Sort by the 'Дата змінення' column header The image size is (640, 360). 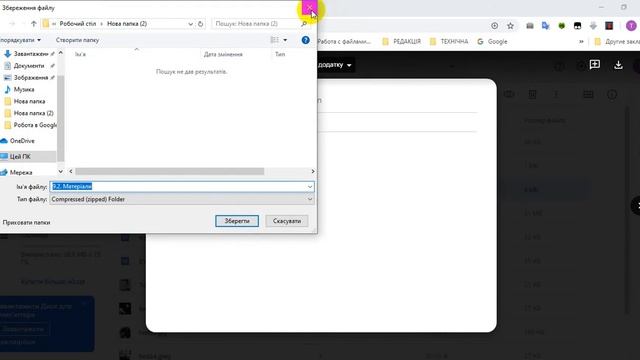[223, 54]
